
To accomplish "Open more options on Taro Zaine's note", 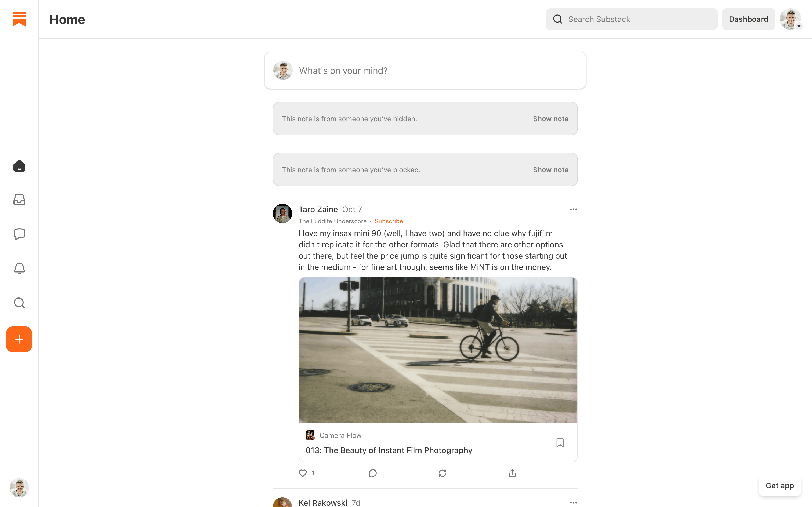I will tap(574, 209).
